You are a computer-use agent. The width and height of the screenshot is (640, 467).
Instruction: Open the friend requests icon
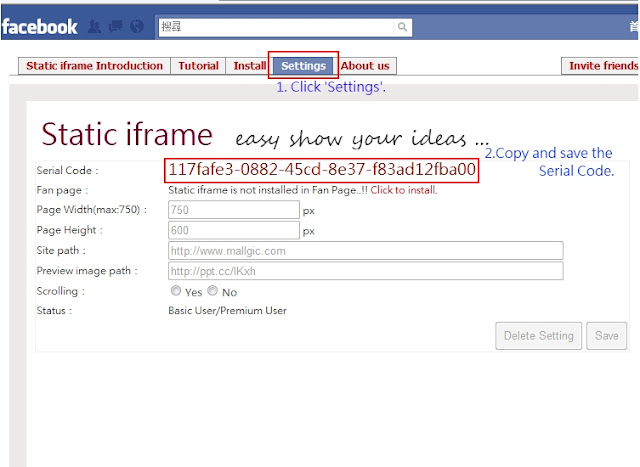click(95, 27)
